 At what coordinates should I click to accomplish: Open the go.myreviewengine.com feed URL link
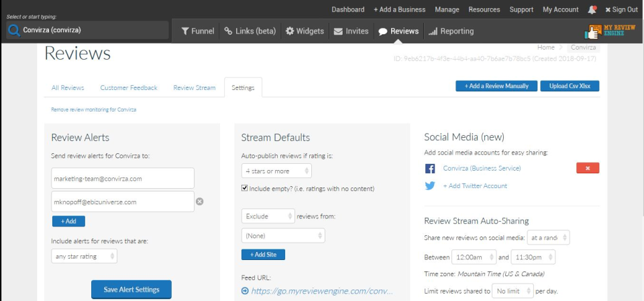[x=322, y=291]
